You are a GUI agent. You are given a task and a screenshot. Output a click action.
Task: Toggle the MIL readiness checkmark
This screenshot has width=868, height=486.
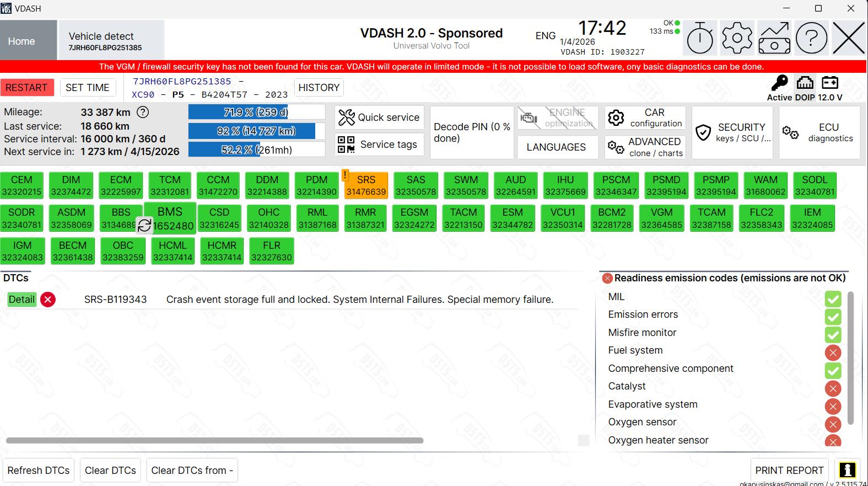pyautogui.click(x=833, y=298)
